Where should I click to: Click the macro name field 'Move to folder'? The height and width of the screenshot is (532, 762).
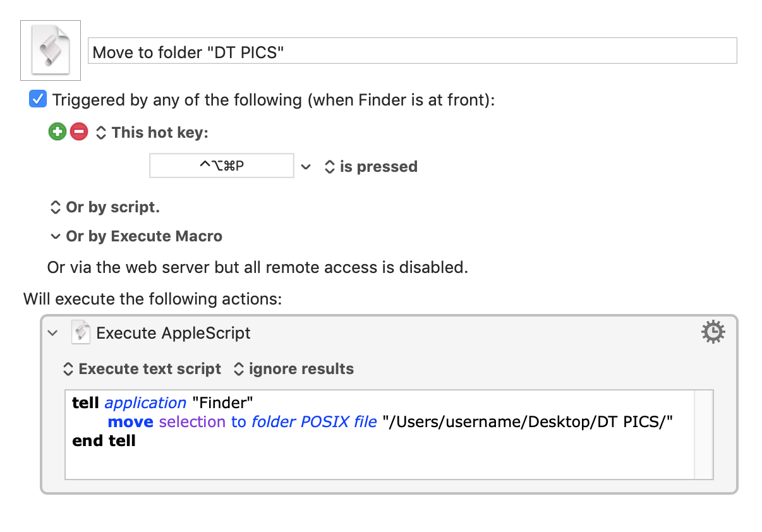[412, 51]
